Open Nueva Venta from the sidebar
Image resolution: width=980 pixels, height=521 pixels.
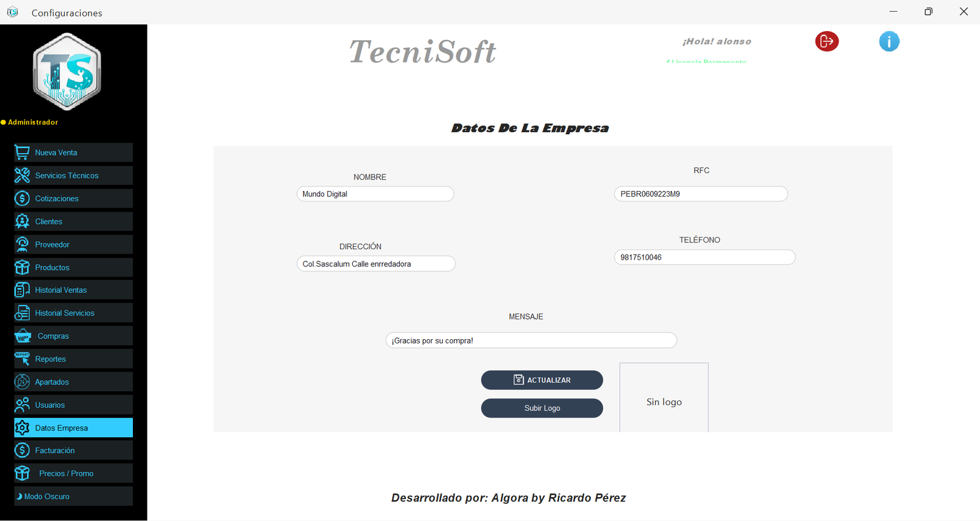click(x=73, y=152)
